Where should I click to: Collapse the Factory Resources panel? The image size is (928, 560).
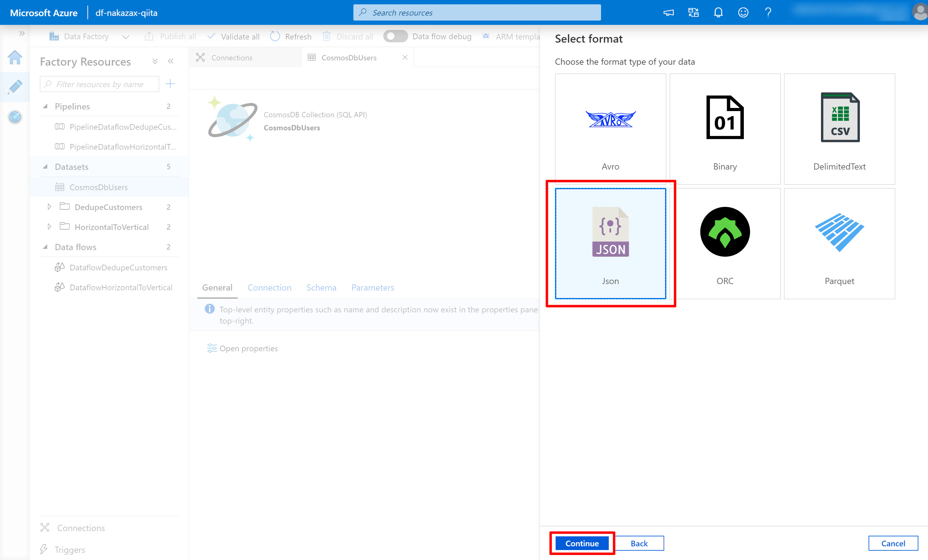(170, 61)
